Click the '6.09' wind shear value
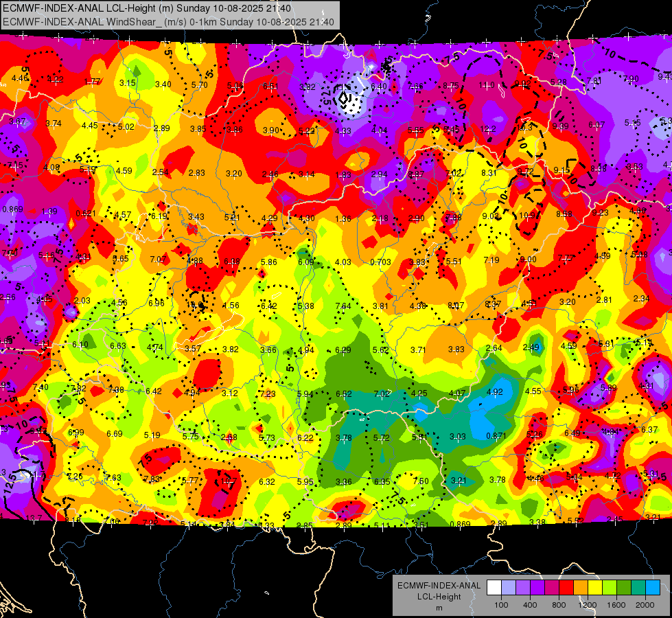 click(306, 262)
